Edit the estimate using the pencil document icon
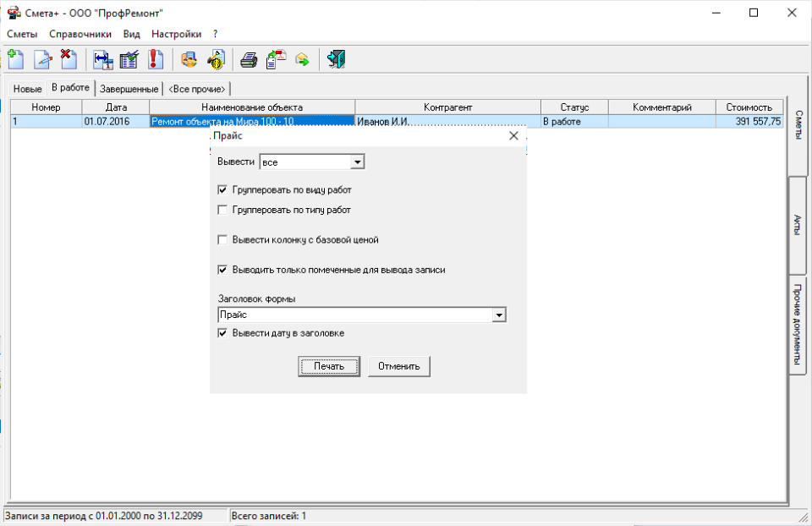This screenshot has height=526, width=812. pyautogui.click(x=43, y=59)
